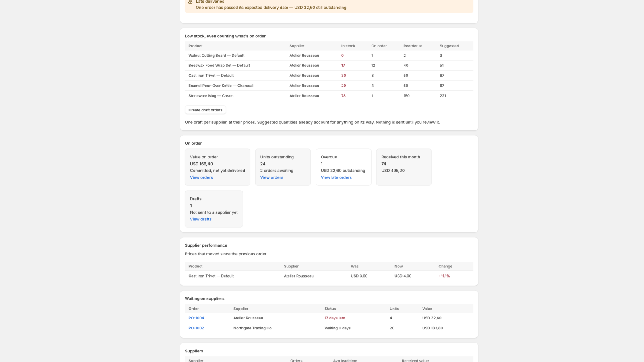Click Atelier Rousseau in the PO-1004 row
Viewport: 644px width, 362px height.
pos(248,318)
